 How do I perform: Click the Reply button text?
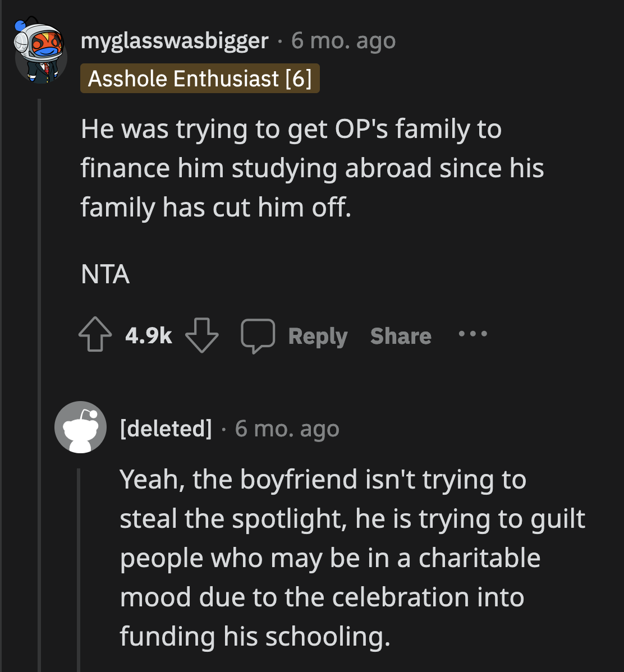pyautogui.click(x=318, y=335)
